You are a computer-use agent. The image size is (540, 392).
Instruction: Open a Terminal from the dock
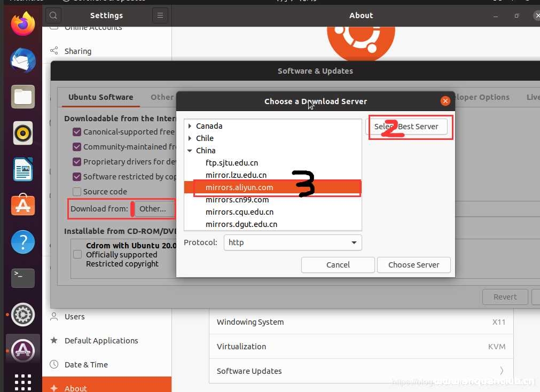coord(22,278)
